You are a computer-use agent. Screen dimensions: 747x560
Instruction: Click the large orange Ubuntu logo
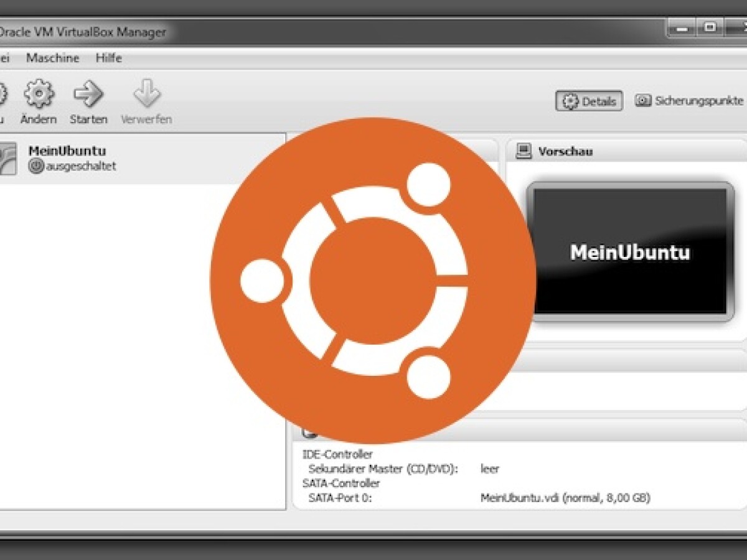click(372, 280)
